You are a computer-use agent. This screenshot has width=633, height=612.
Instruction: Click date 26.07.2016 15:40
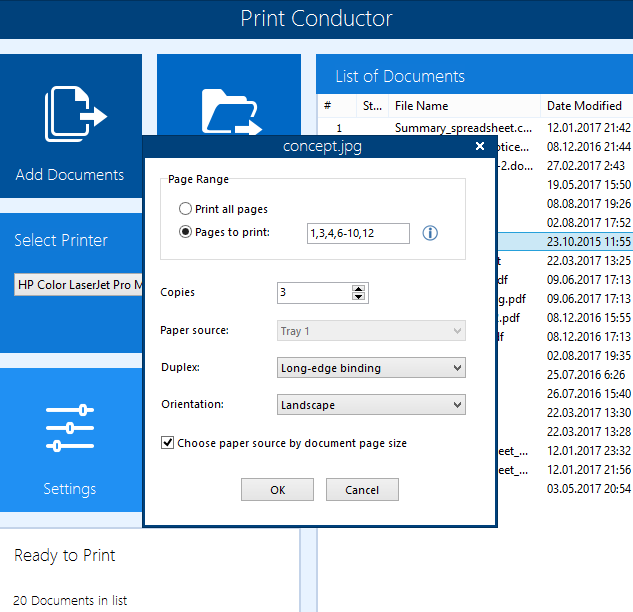[x=589, y=393]
